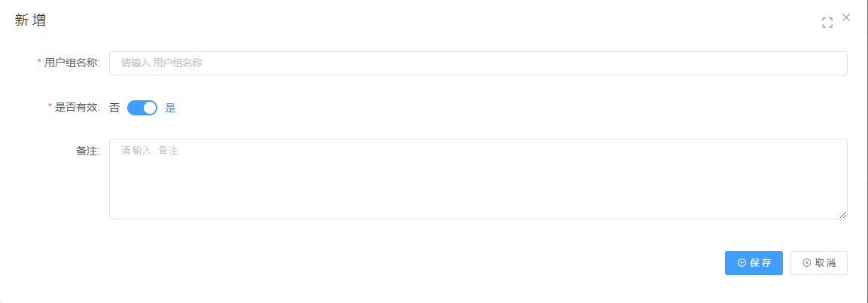
Task: Click into the 备注 textarea
Action: click(478, 179)
